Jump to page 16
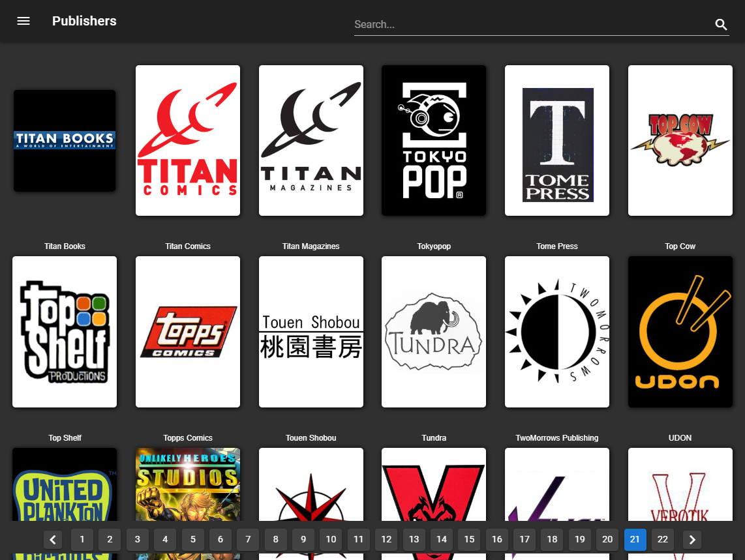 [x=496, y=540]
